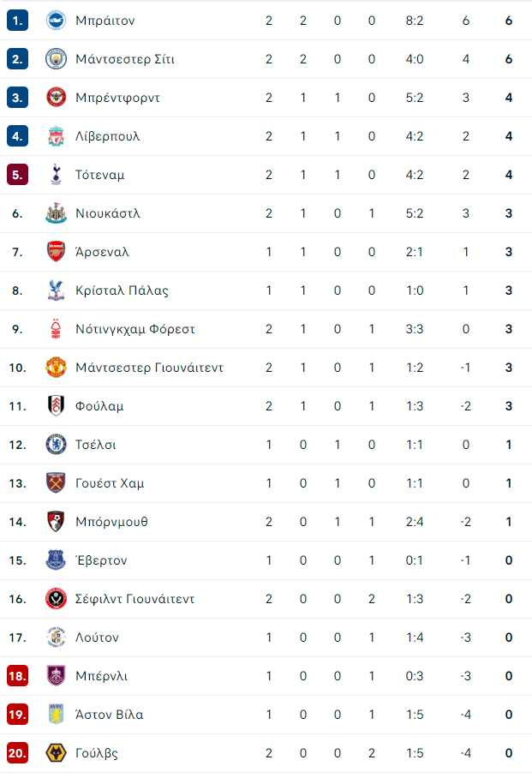This screenshot has width=532, height=778.
Task: Click the Liverpool club crest icon
Action: pyautogui.click(x=56, y=136)
